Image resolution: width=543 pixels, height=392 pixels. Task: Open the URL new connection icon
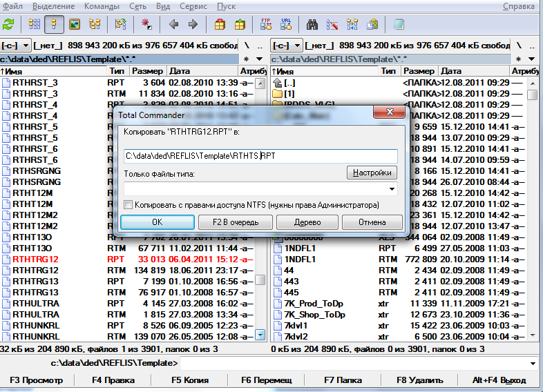[x=286, y=24]
